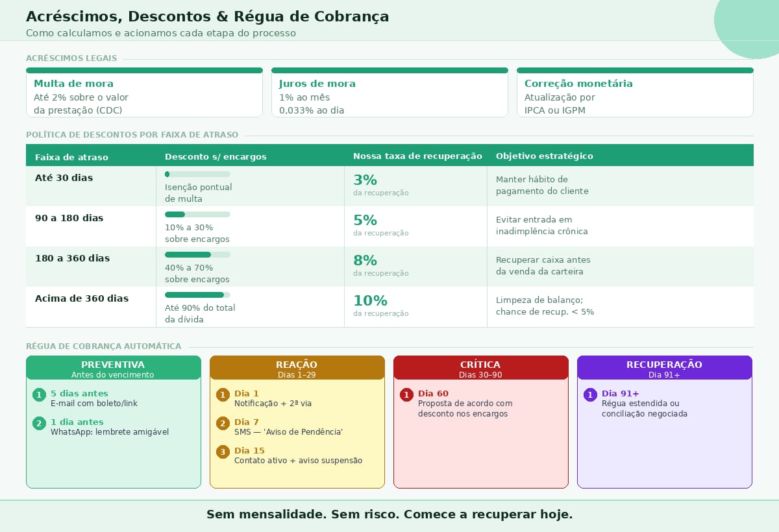Click the '180 a 360 dias' row label

[72, 258]
